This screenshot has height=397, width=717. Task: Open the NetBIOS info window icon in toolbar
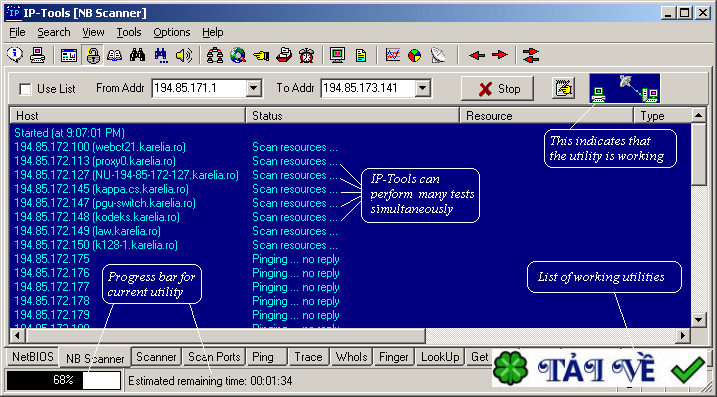[69, 55]
